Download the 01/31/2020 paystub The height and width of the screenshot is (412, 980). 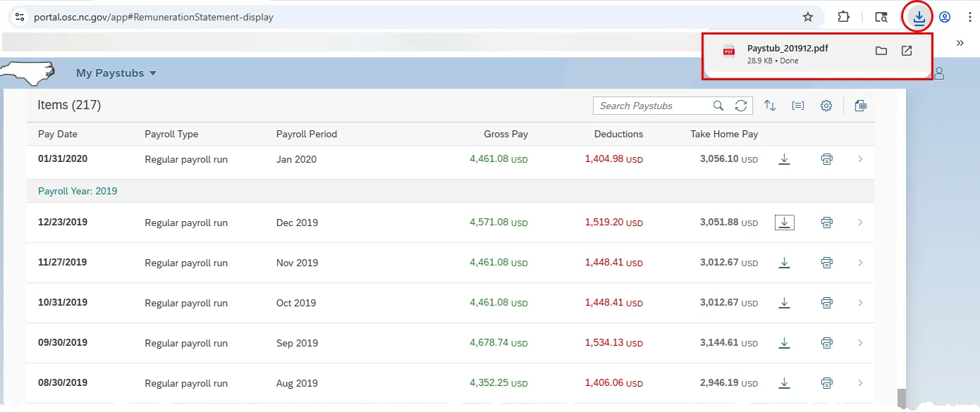(x=784, y=159)
